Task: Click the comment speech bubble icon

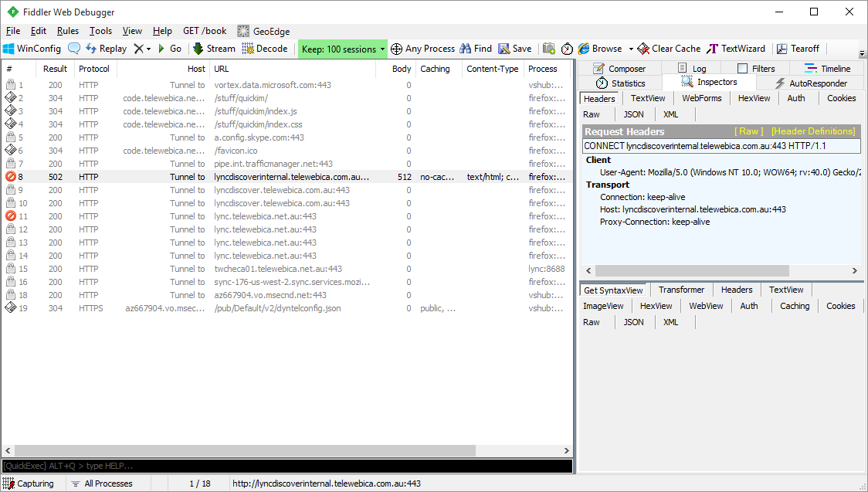Action: 74,49
